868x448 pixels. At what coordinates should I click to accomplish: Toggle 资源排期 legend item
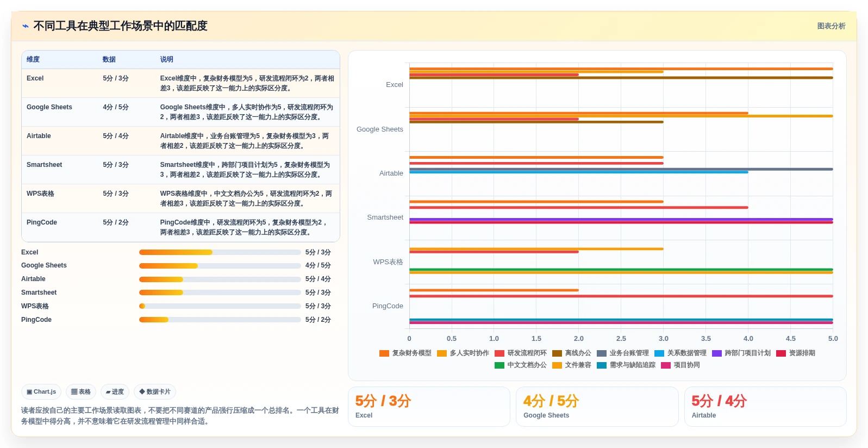coord(796,353)
